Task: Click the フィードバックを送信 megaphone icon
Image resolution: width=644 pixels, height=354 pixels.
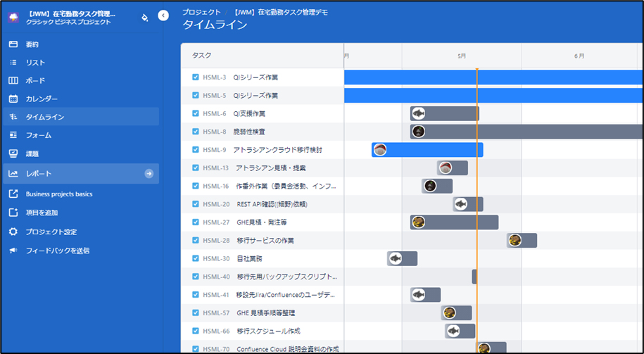Action: 13,251
